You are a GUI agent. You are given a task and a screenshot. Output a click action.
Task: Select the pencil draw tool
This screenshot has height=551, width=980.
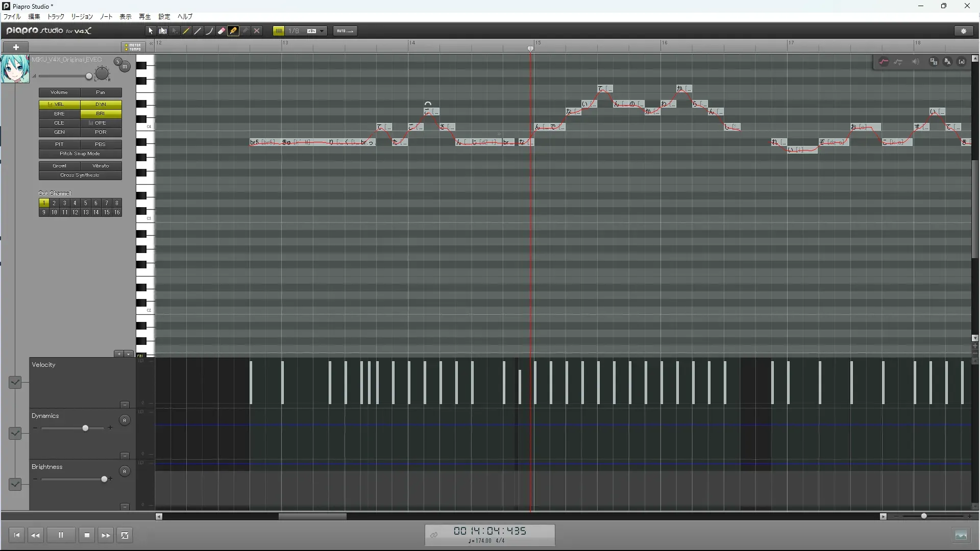pyautogui.click(x=186, y=31)
